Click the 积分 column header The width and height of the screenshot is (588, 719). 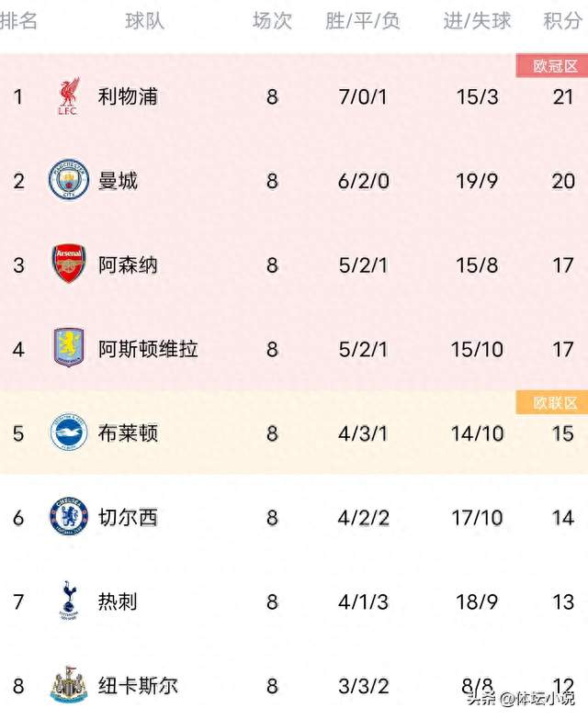[x=562, y=21]
